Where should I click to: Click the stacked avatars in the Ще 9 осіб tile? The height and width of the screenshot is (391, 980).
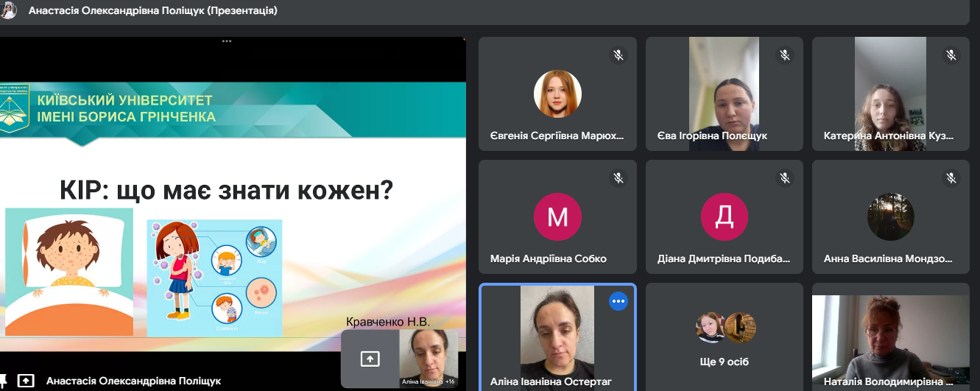pos(726,328)
